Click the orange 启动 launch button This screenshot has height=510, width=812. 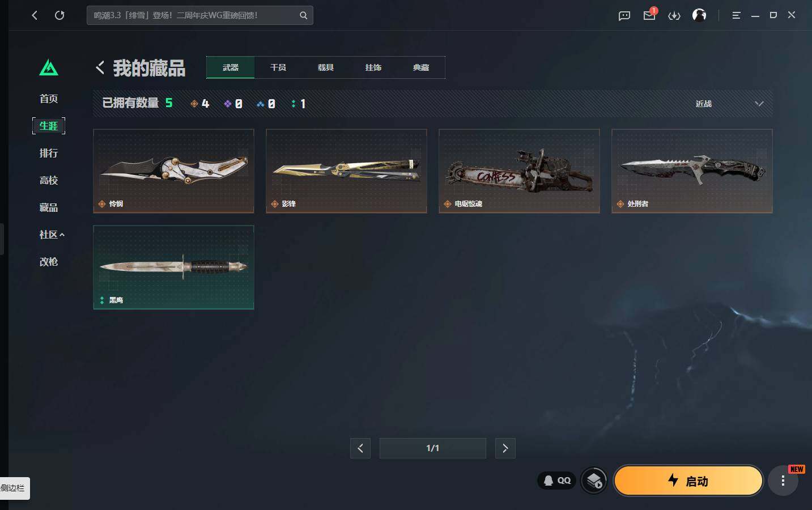click(x=688, y=481)
